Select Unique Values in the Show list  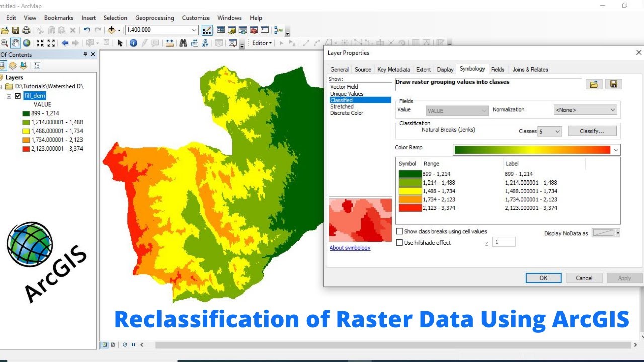pyautogui.click(x=347, y=93)
